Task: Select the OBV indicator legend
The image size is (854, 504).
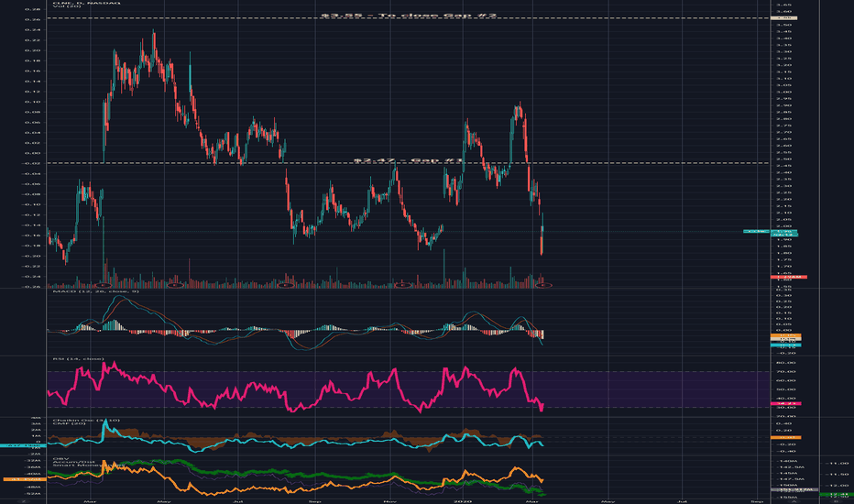Action: click(x=60, y=459)
